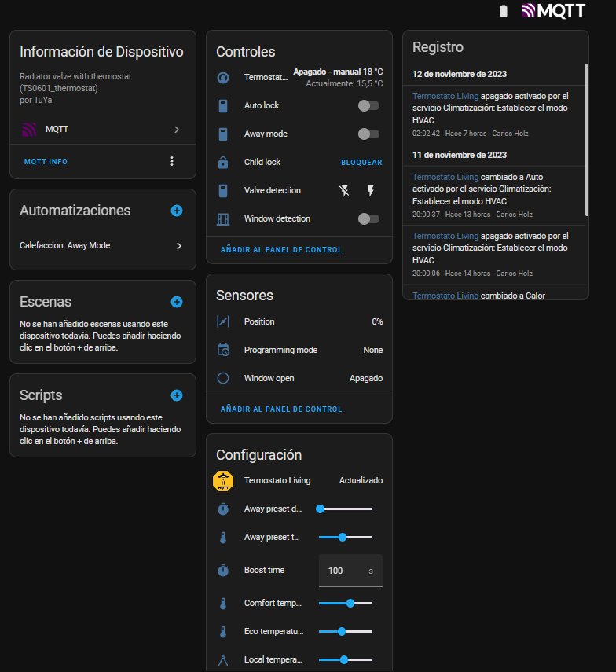This screenshot has width=616, height=672.
Task: Toggle the Window detection switch
Action: click(368, 218)
